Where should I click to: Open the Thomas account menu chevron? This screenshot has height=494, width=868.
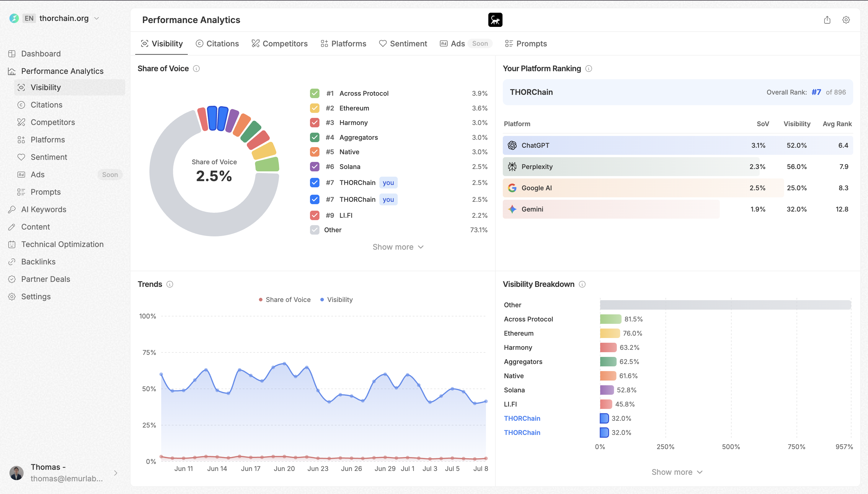point(115,473)
